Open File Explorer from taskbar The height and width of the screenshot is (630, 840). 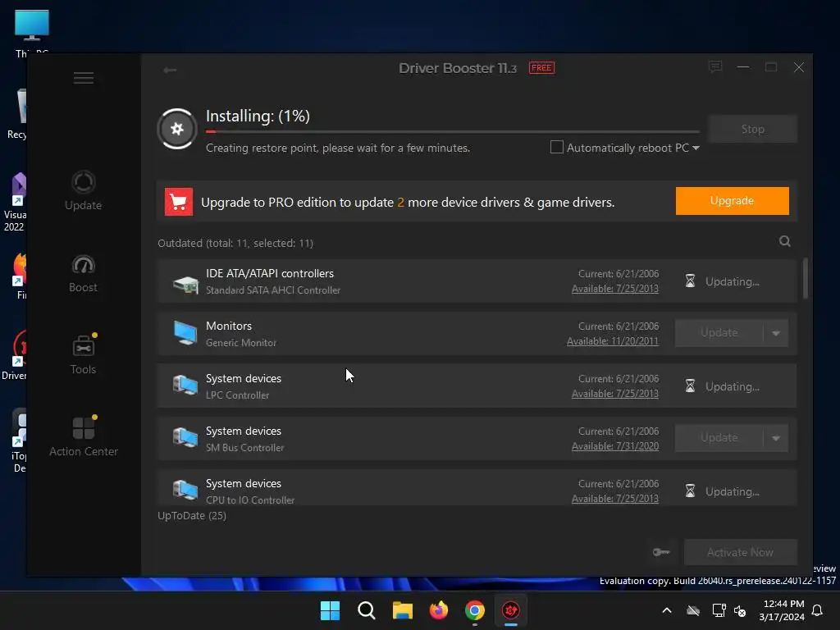pos(402,610)
